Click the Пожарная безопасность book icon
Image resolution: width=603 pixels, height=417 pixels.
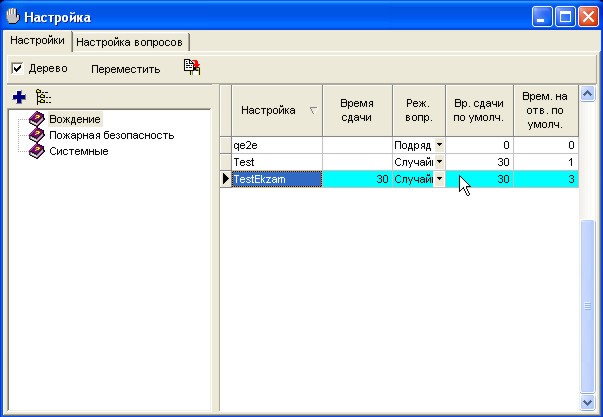pos(37,135)
